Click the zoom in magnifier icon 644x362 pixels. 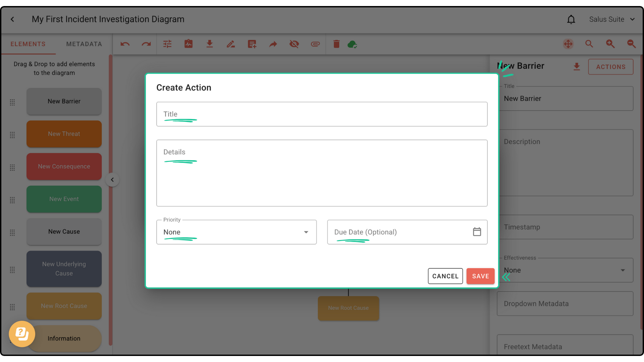pos(610,44)
